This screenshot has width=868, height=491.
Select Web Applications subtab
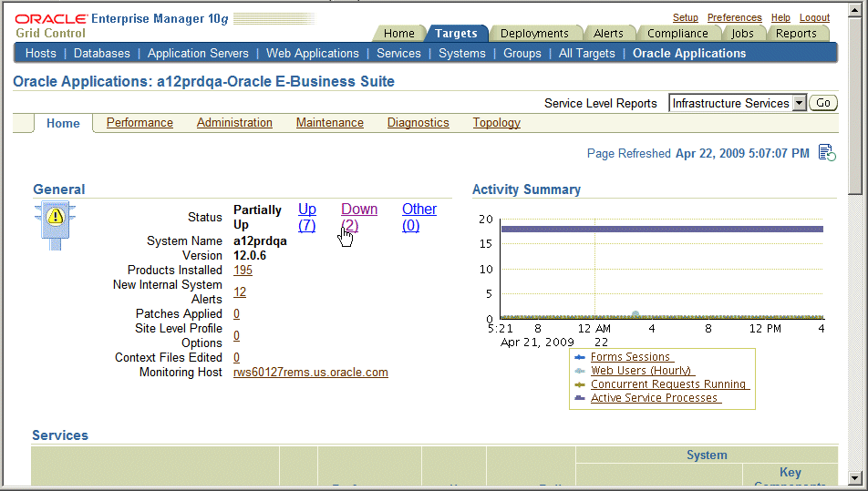pyautogui.click(x=312, y=53)
